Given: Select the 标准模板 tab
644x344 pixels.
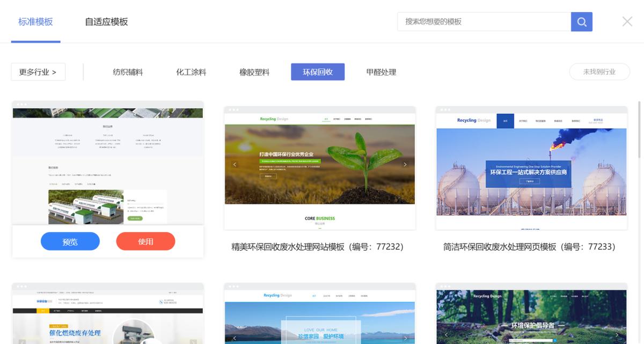Looking at the screenshot, I should (35, 21).
